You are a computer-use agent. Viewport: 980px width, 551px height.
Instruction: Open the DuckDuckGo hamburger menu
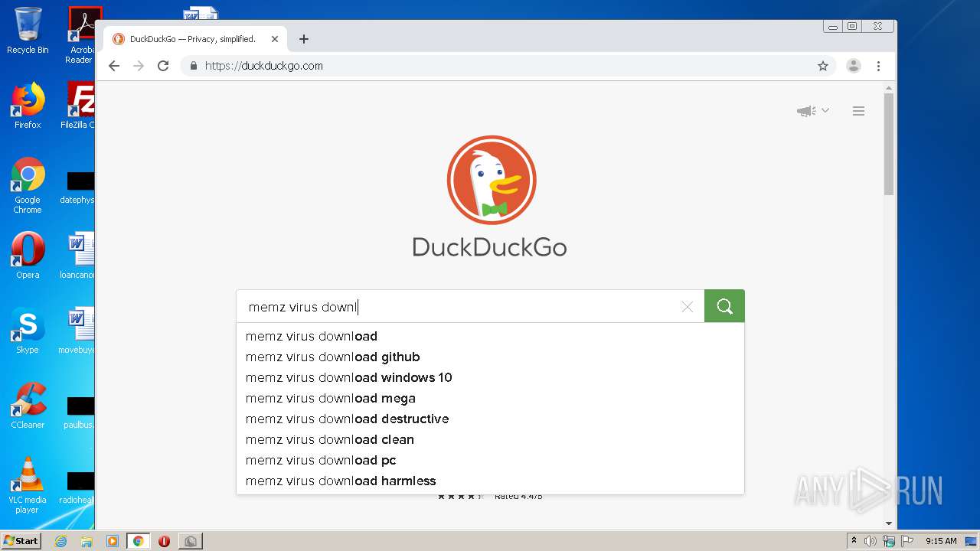point(858,111)
